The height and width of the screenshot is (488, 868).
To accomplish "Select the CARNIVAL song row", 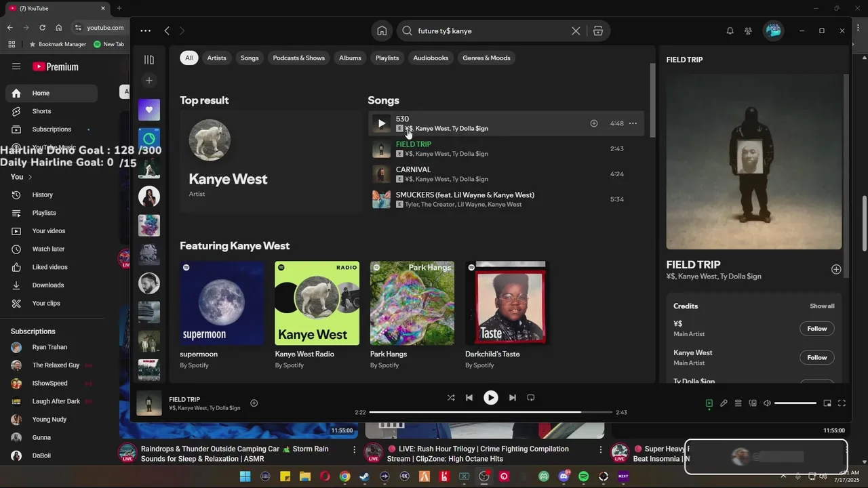I will [506, 174].
